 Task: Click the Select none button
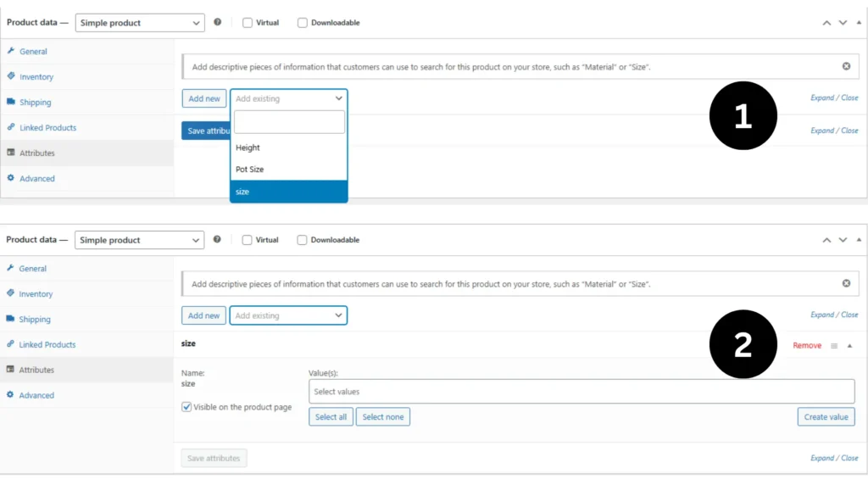tap(383, 417)
